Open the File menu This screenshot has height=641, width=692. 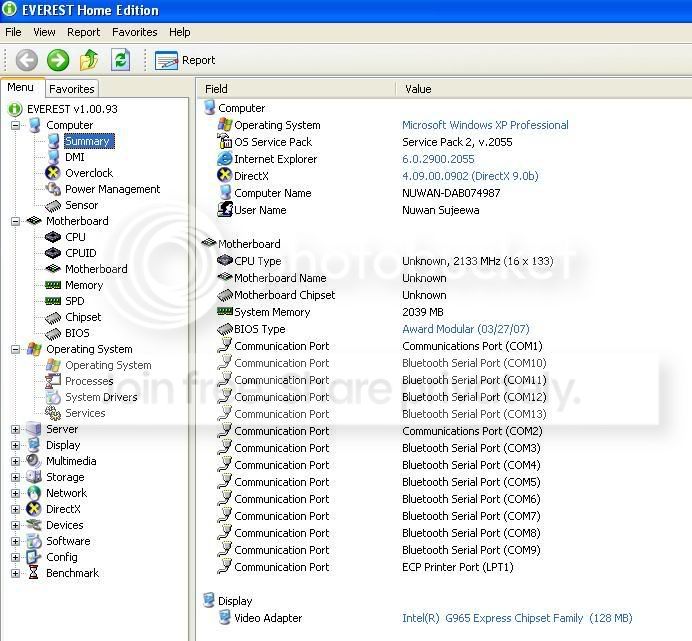pyautogui.click(x=13, y=32)
